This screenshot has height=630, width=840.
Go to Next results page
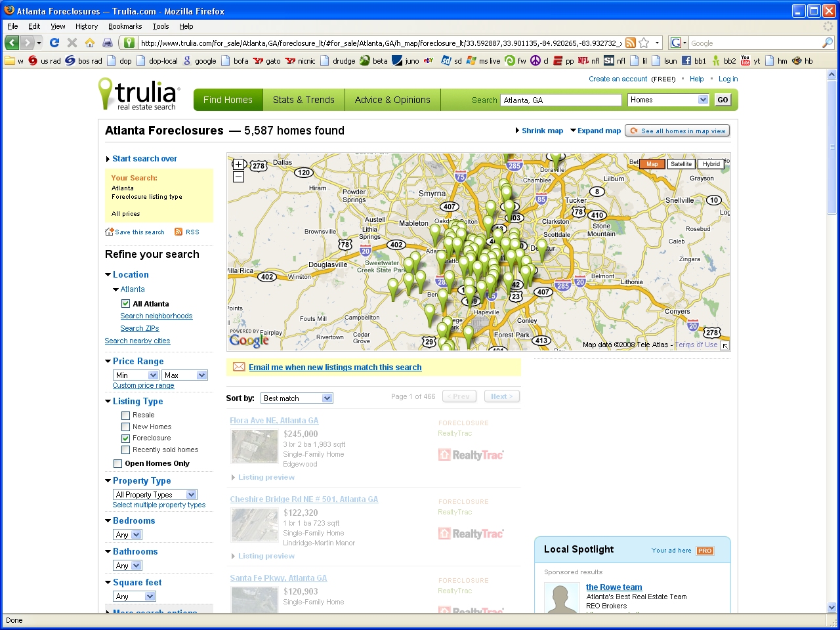point(502,396)
